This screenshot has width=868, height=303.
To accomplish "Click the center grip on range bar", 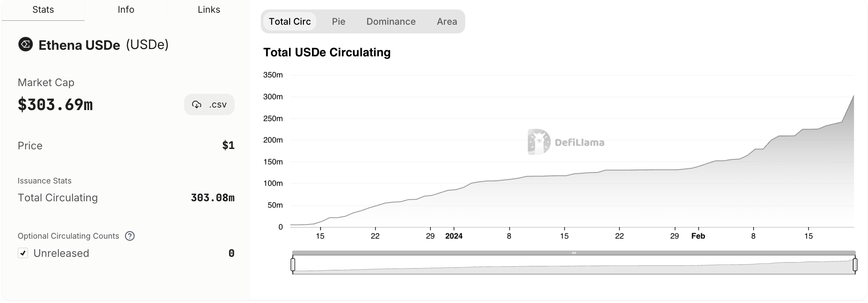I will pos(574,253).
